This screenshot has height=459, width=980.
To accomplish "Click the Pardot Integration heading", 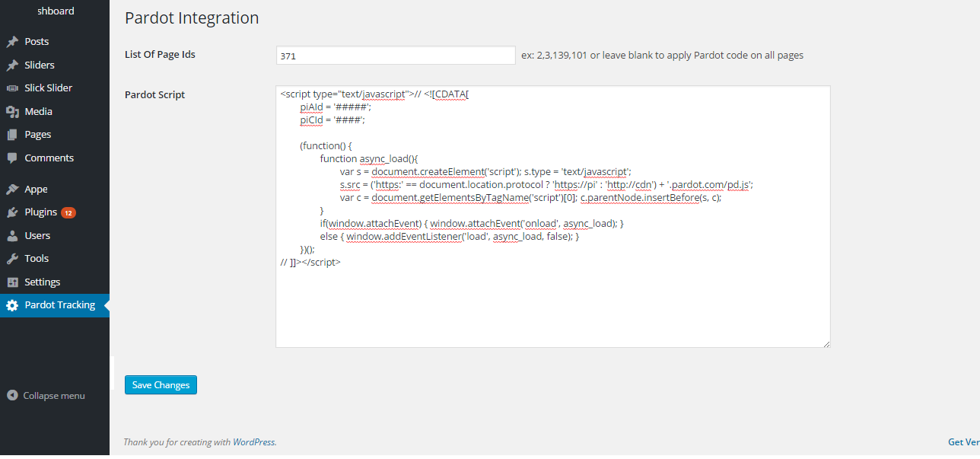I will pyautogui.click(x=192, y=18).
